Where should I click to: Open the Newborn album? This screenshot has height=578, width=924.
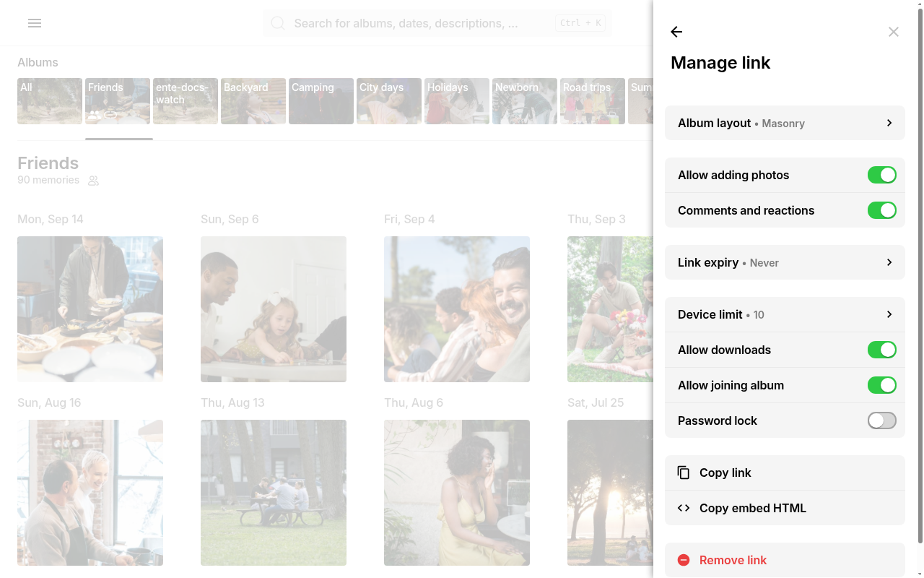[525, 101]
